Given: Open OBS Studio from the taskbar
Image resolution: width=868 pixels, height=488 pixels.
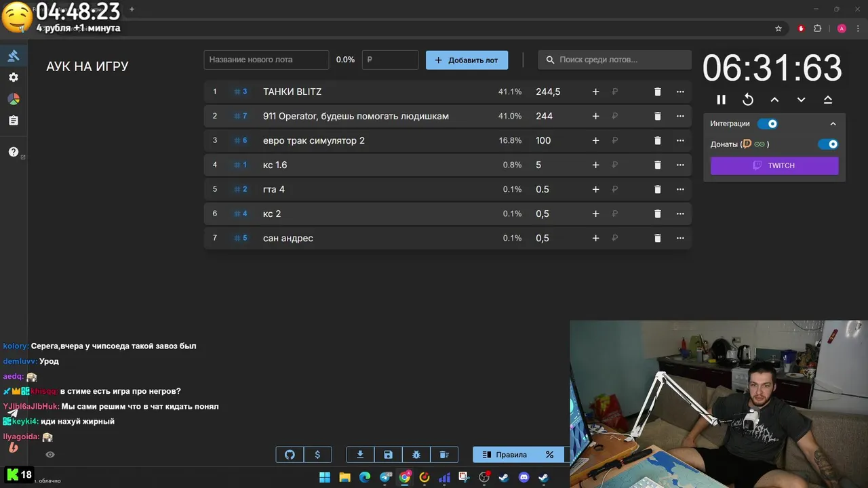Looking at the screenshot, I should (x=484, y=477).
